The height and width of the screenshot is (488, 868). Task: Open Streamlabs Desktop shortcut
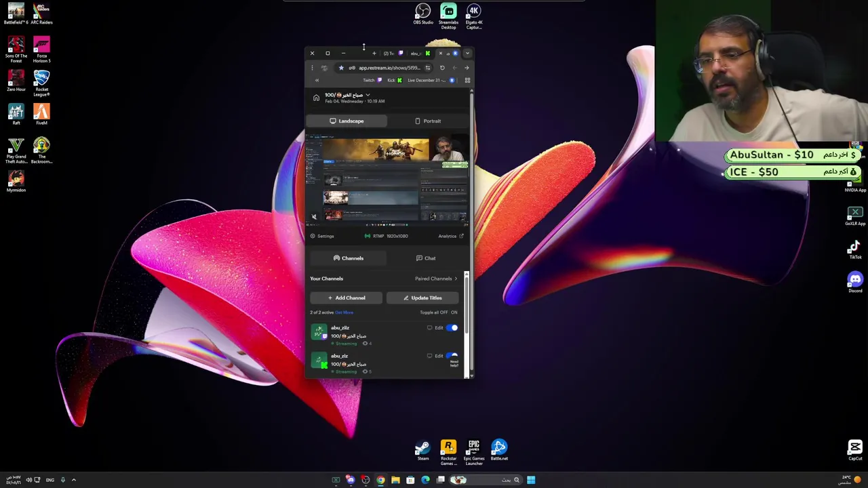click(x=448, y=16)
